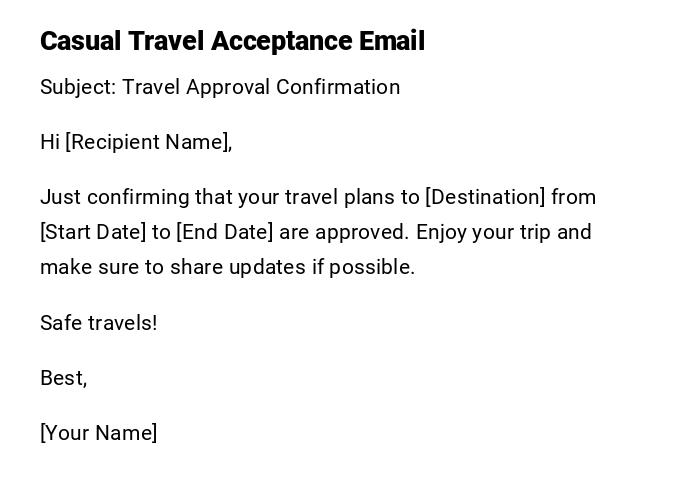Click the "Hi" greeting word
Screen dimensions: 700x495
point(50,142)
